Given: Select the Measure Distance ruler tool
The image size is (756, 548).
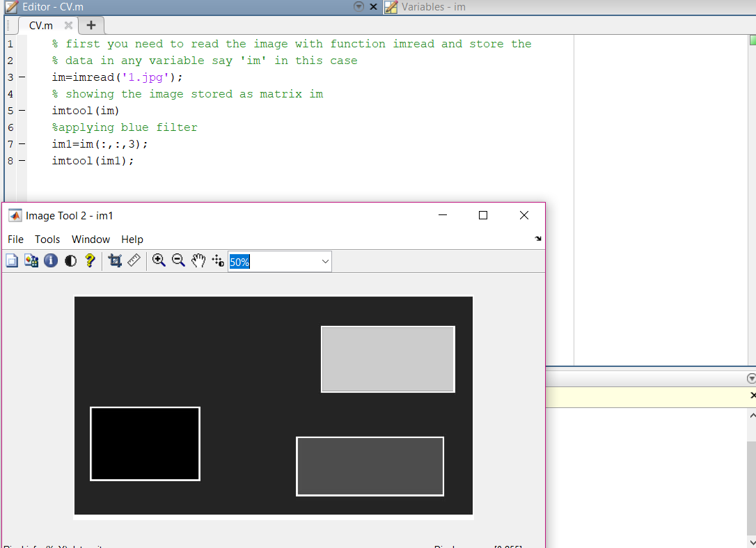Looking at the screenshot, I should pyautogui.click(x=133, y=260).
